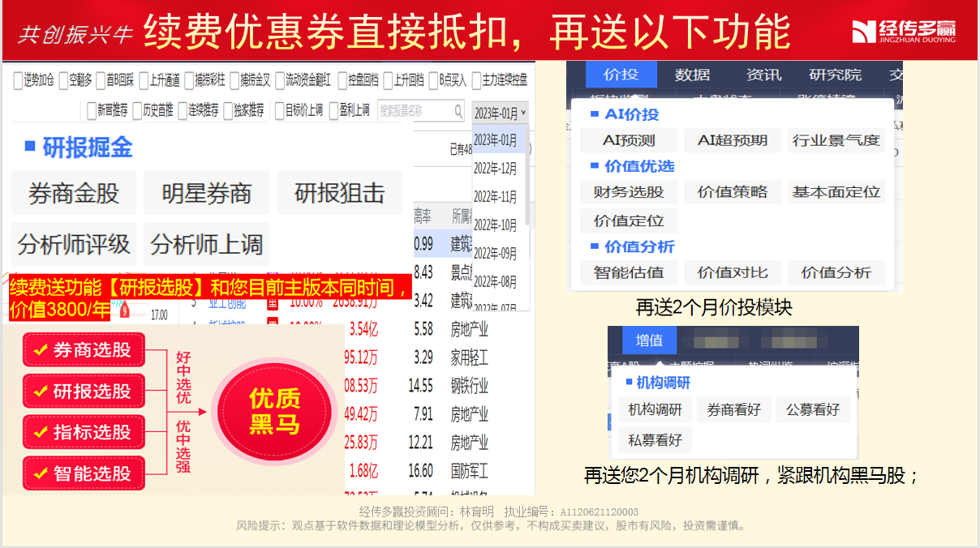Click the 价值分析 menu button
Viewport: 980px width, 548px height.
click(836, 272)
